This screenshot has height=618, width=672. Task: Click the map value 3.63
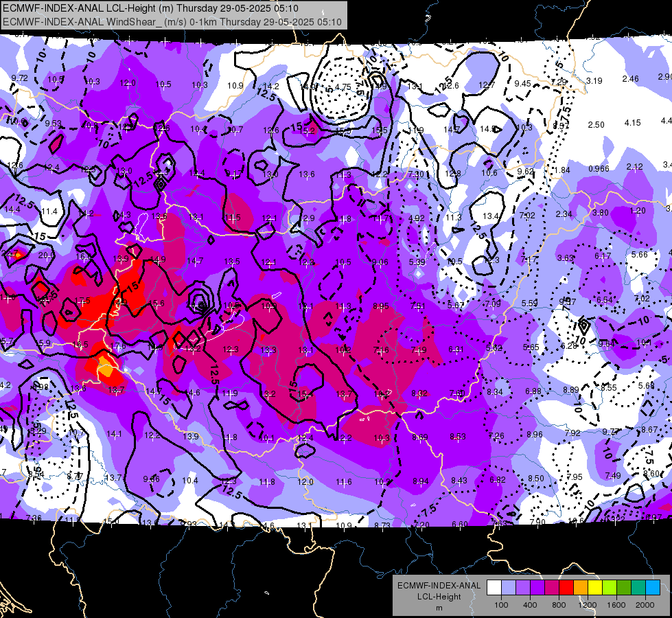pyautogui.click(x=566, y=257)
